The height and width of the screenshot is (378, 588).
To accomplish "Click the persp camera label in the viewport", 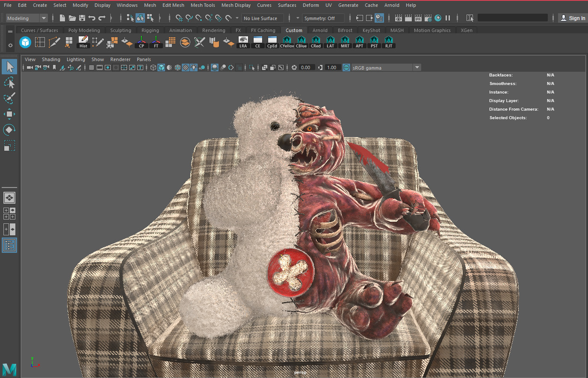I will [300, 372].
